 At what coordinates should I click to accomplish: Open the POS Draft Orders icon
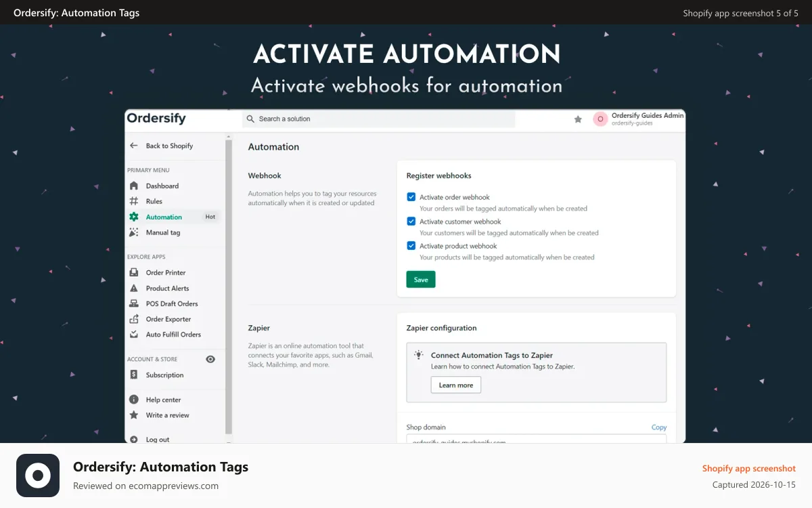(133, 303)
